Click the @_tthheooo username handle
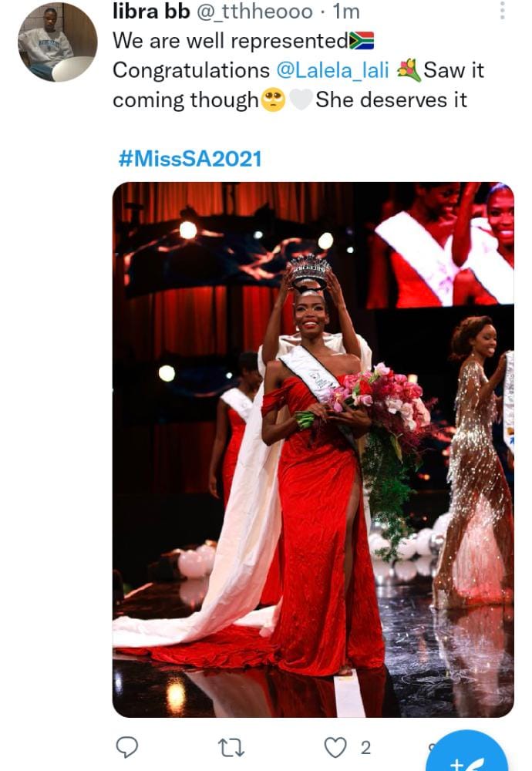The width and height of the screenshot is (532, 771). click(254, 12)
